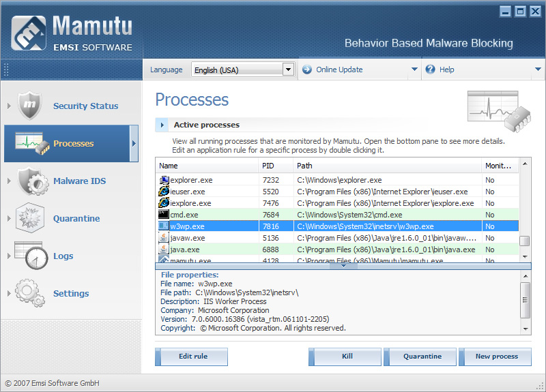Viewport: 546px width, 392px height.
Task: Click file properties scrollbar up arrow
Action: (x=526, y=276)
